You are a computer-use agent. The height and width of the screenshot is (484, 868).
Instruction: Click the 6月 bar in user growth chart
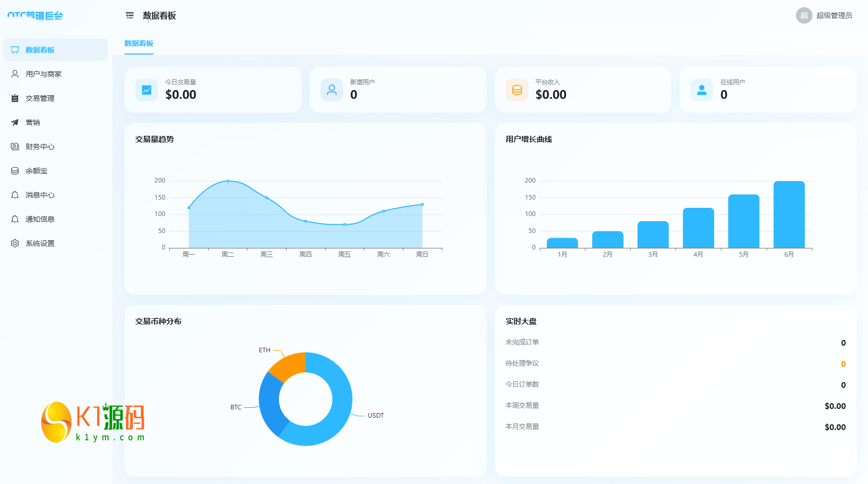[x=789, y=214]
